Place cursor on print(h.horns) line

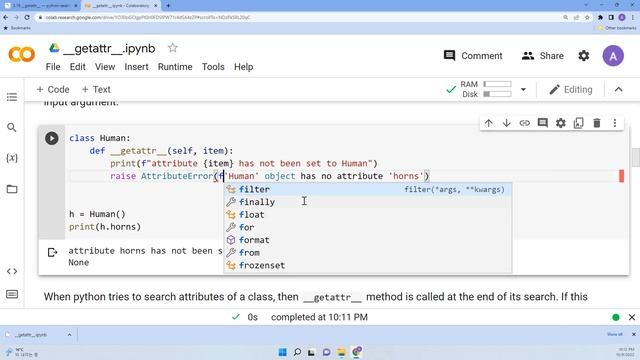(105, 227)
